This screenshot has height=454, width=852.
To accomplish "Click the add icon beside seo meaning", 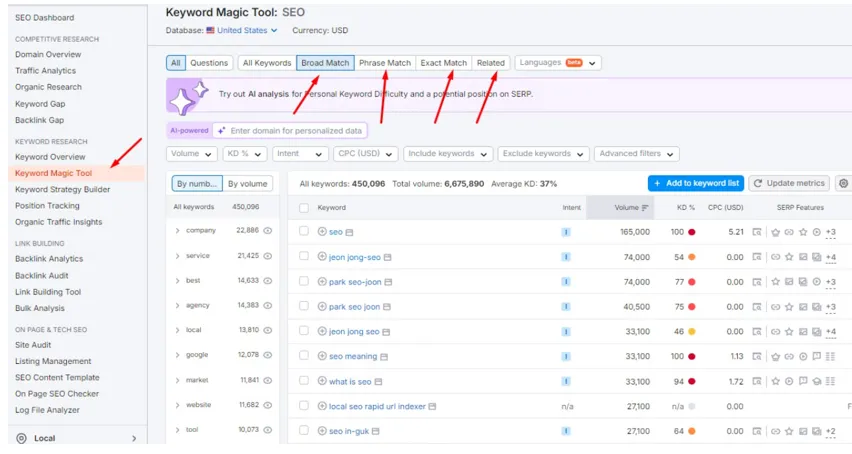I will pos(322,356).
